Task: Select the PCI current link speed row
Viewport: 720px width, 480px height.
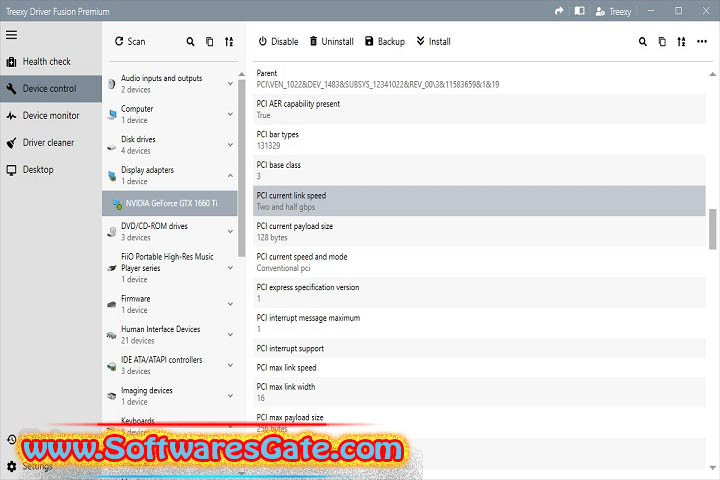Action: (479, 201)
